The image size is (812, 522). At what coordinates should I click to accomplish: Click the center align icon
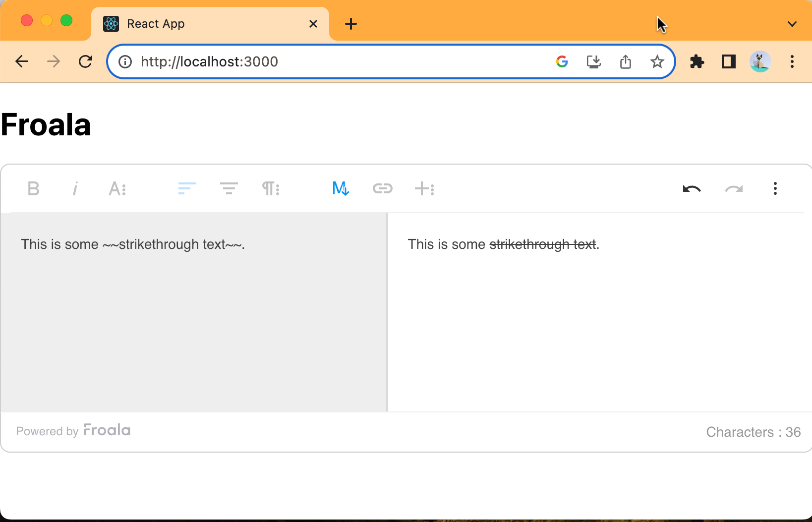click(229, 188)
